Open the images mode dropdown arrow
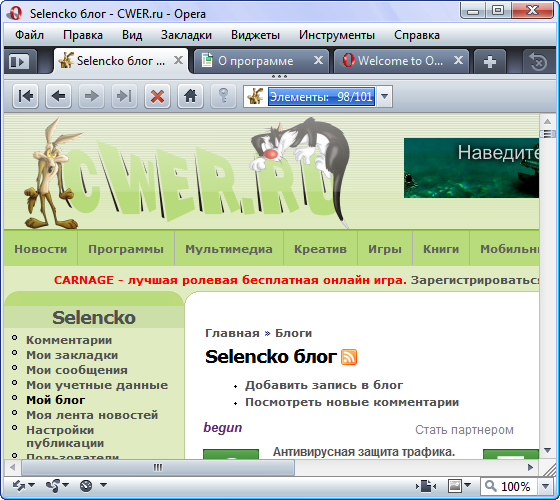 [x=467, y=485]
